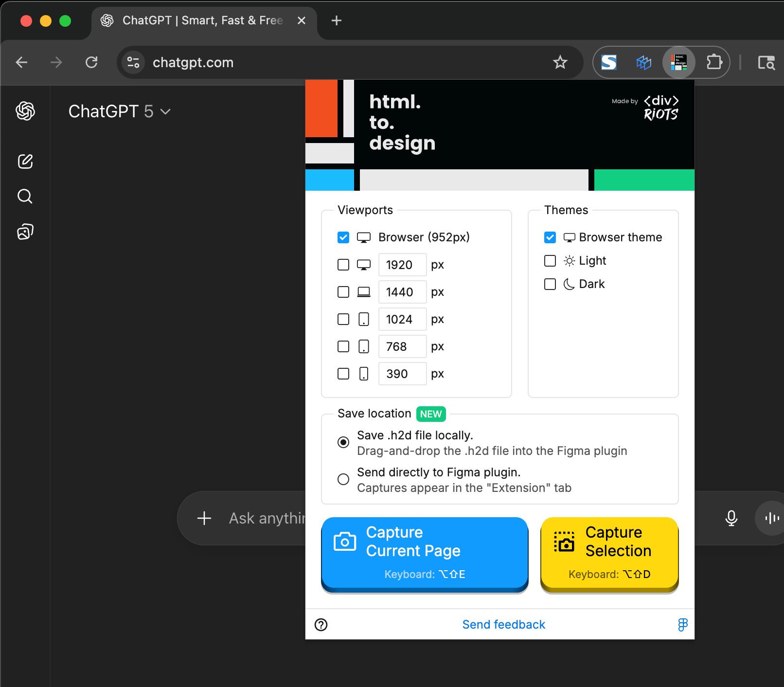Open the plus attachment menu in prompt
Image resolution: width=784 pixels, height=687 pixels.
[204, 518]
